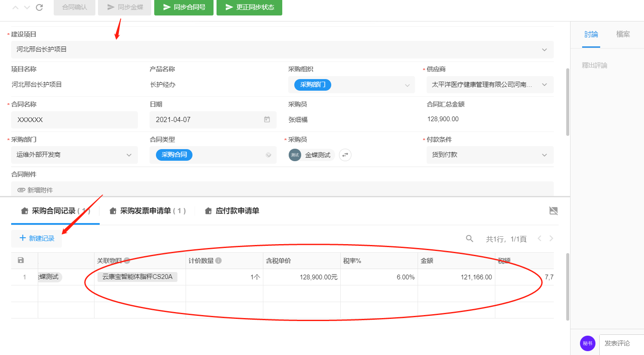Click info icon next to 计价数量
Screen dimensions: 644x355
[219, 260]
